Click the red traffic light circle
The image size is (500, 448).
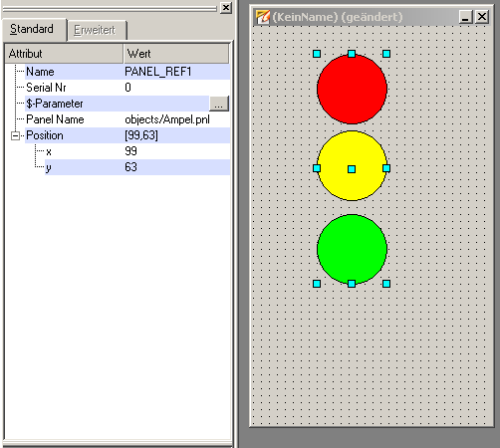352,90
